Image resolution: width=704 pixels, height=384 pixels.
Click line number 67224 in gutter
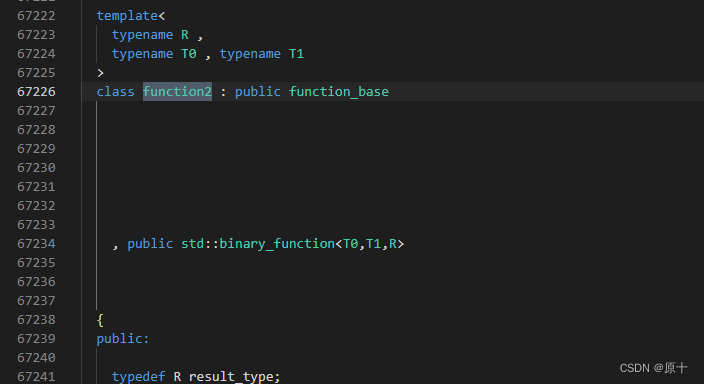[36, 53]
